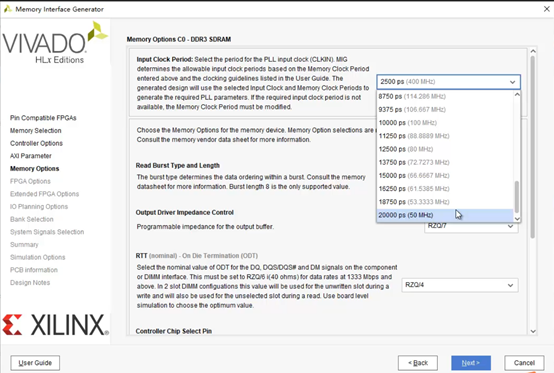Open the User Guide
Viewport: 554px width, 373px height.
[x=35, y=363]
